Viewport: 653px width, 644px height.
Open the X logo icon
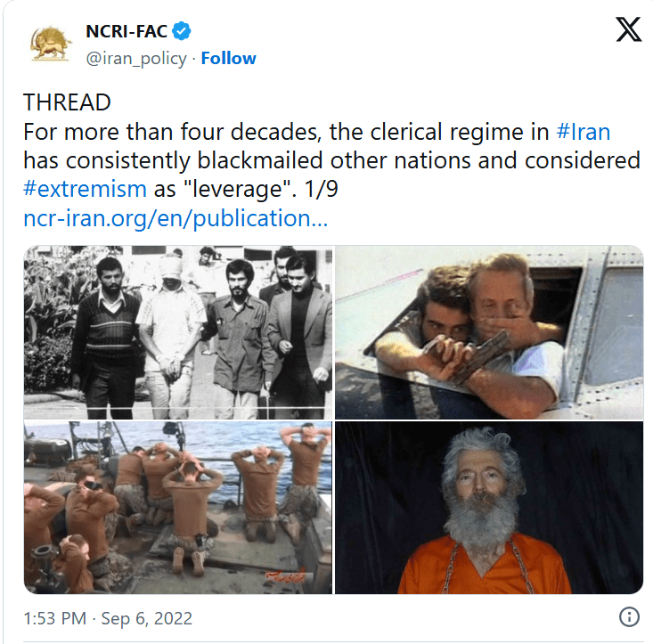coord(628,29)
